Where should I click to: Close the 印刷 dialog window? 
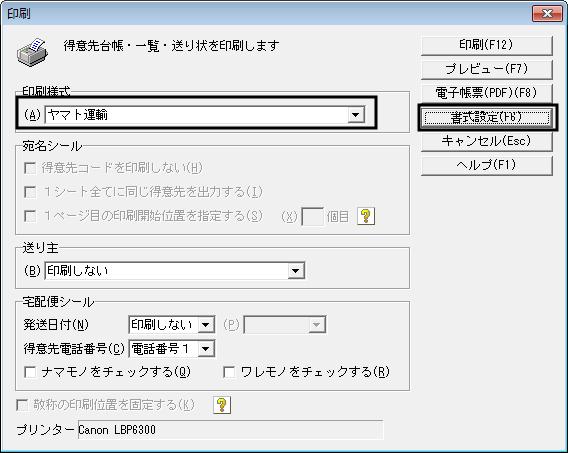pyautogui.click(x=548, y=14)
